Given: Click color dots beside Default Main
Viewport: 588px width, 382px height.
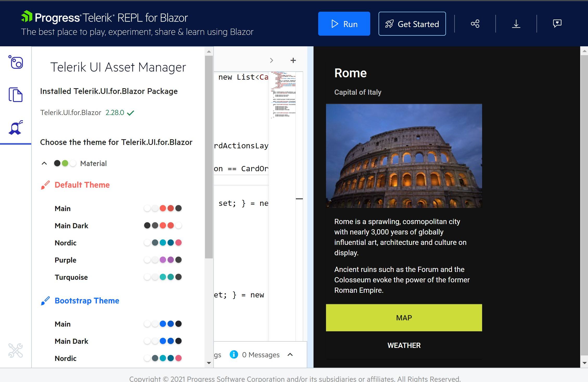Looking at the screenshot, I should 163,208.
